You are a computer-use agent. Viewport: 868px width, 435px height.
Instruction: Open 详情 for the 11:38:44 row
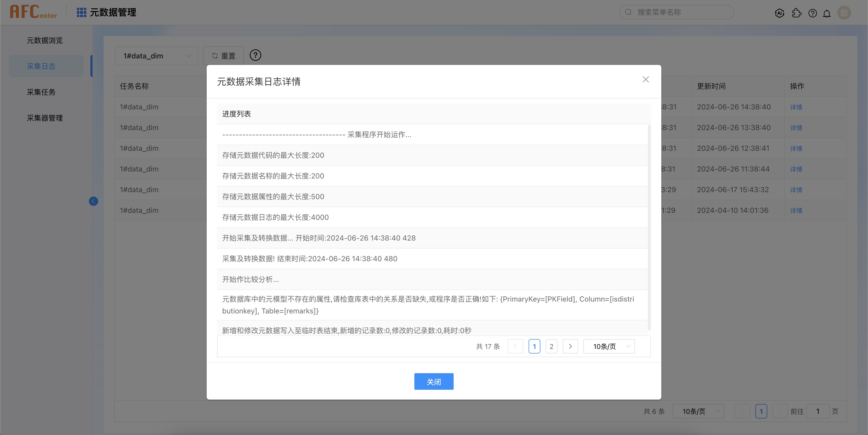click(796, 169)
